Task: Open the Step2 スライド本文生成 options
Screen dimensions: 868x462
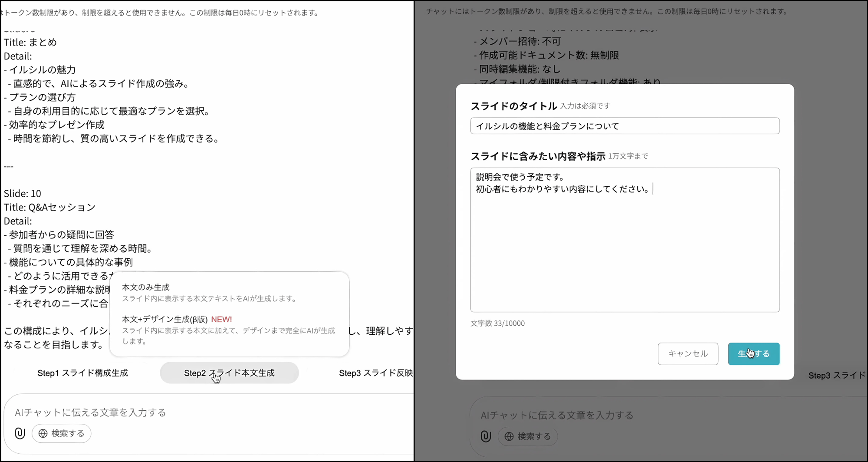Action: tap(229, 373)
